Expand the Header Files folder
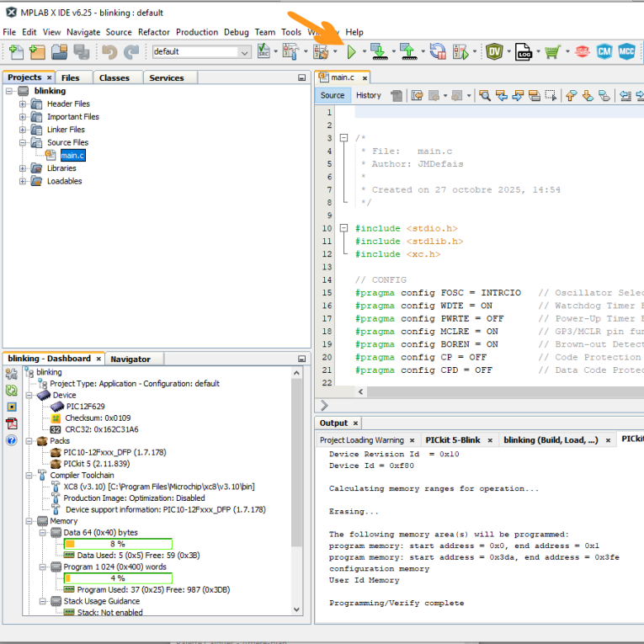Screen dimensions: 644x644 coord(24,104)
